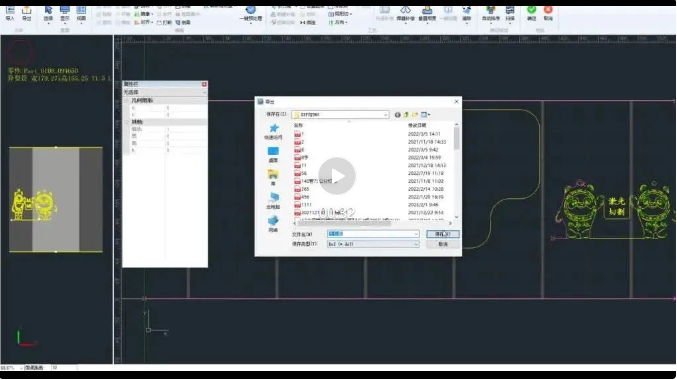This screenshot has height=380, width=677.
Task: Click the dialog file list's vertical scrollbar
Action: [x=456, y=171]
